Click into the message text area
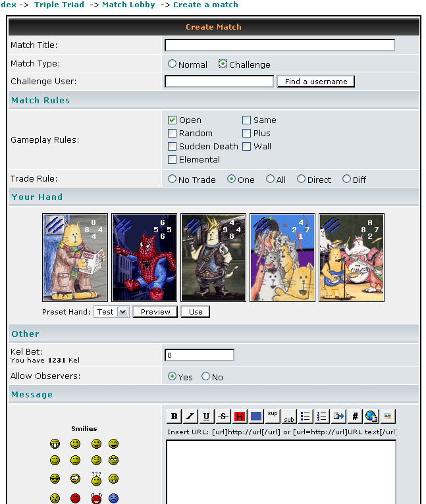This screenshot has height=504, width=426. (281, 472)
